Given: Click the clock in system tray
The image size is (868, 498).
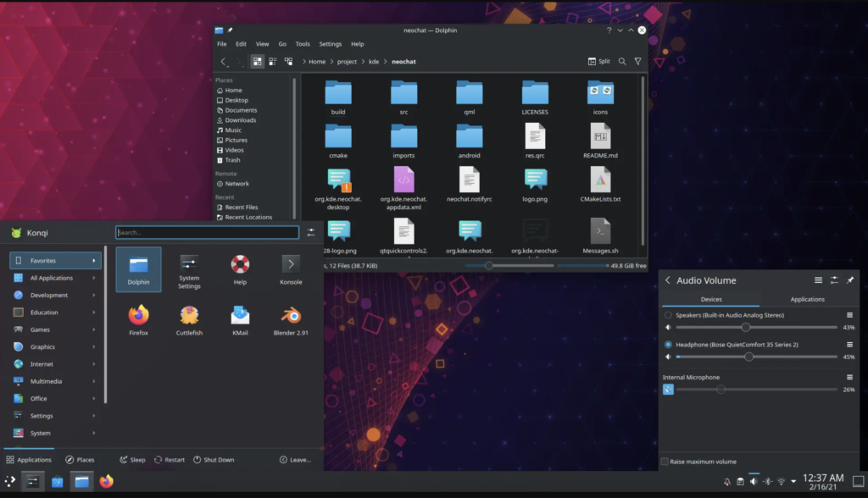Looking at the screenshot, I should (823, 481).
